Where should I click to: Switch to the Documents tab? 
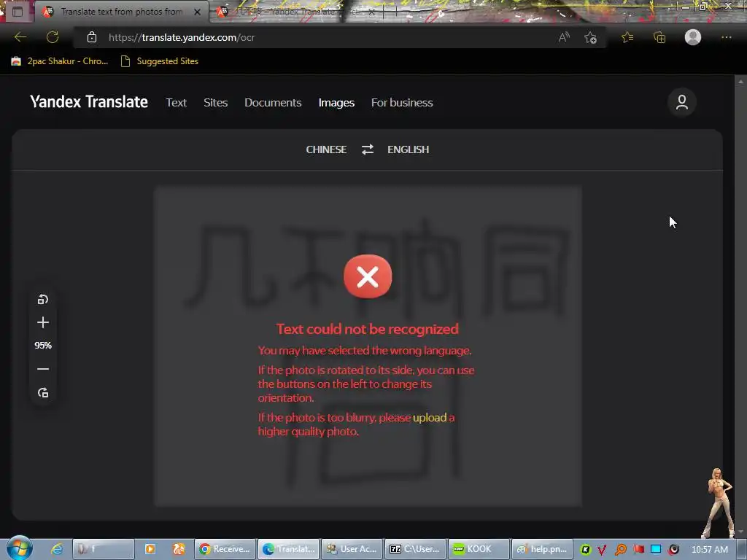(x=273, y=102)
